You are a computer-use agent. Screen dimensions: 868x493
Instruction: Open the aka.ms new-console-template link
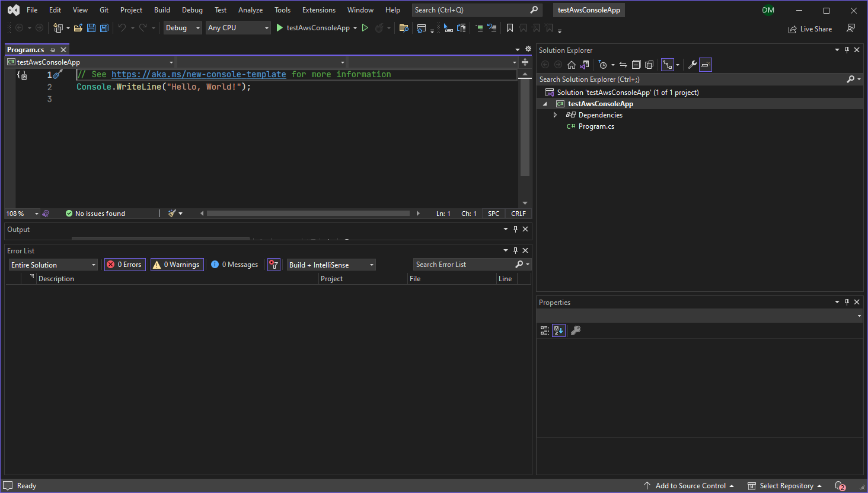coord(199,74)
